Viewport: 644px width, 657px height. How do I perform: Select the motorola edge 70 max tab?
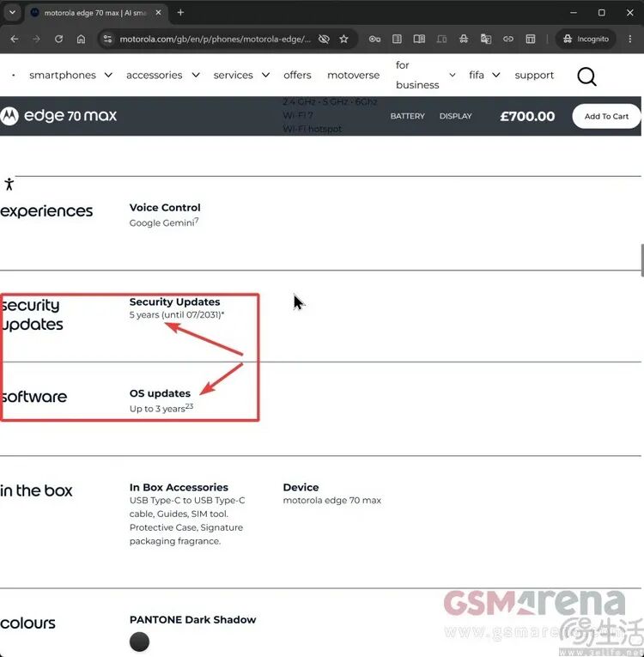click(x=96, y=13)
